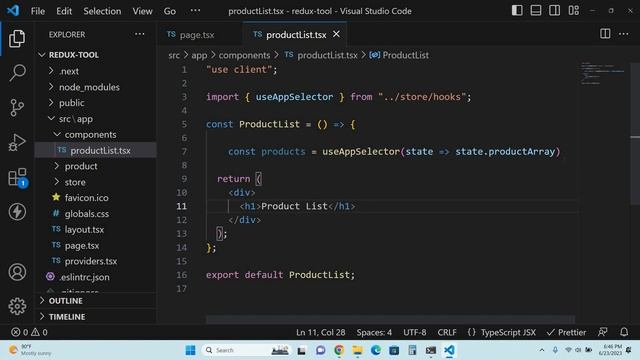Viewport: 640px width, 360px height.
Task: Open the notifications bell icon
Action: point(624,332)
